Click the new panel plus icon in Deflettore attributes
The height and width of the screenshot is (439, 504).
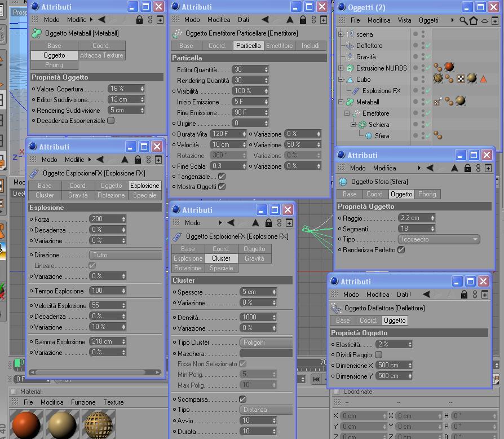[x=485, y=295]
